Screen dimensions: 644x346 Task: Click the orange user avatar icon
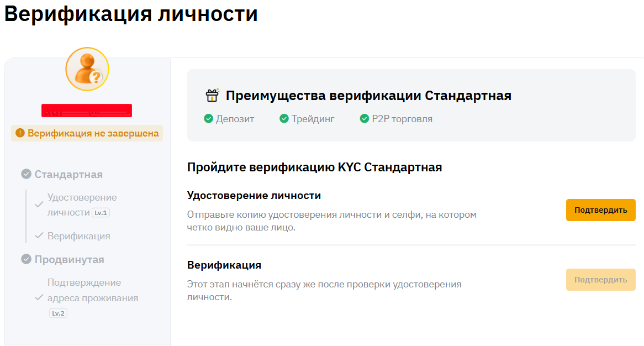87,69
